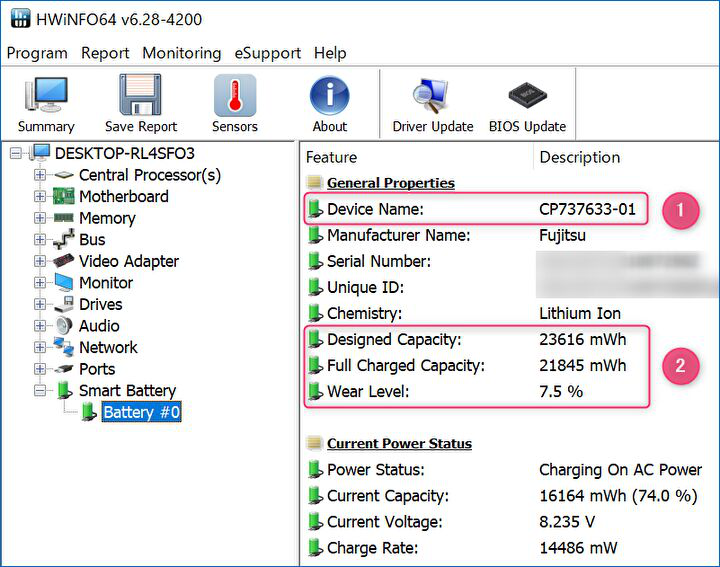720x567 pixels.
Task: Click the General Properties heading
Action: (391, 183)
